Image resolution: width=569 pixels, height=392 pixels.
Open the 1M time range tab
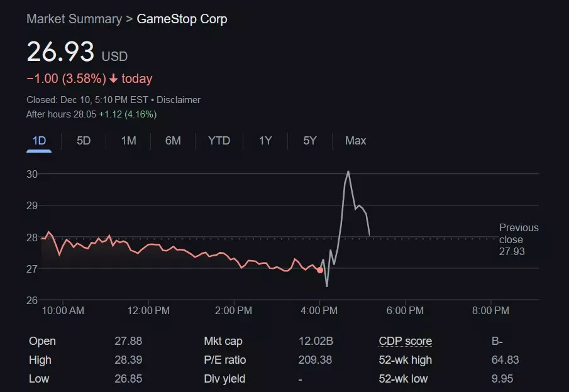[128, 141]
